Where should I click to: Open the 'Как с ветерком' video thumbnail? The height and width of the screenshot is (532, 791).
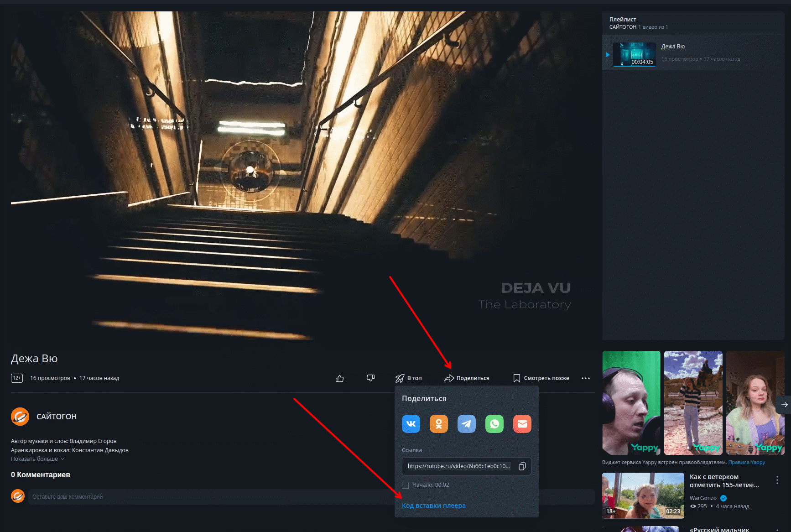click(643, 495)
